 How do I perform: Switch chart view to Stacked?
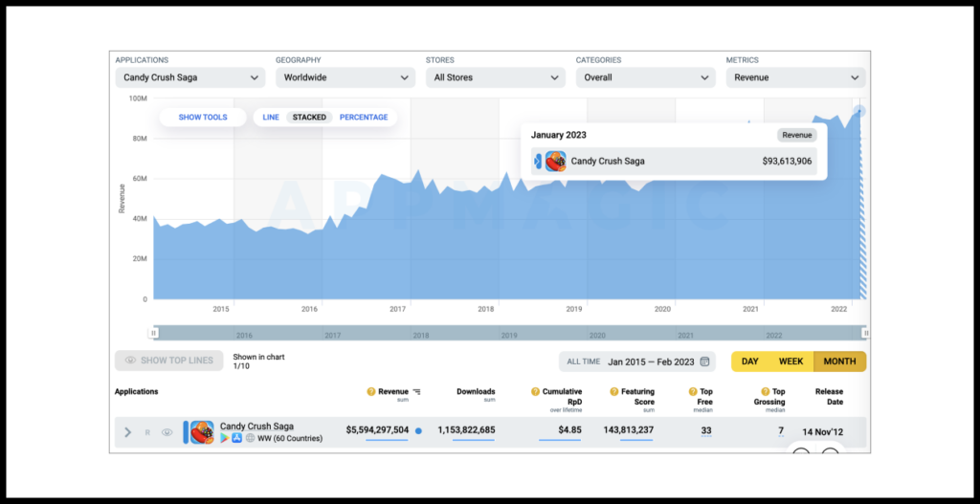[x=309, y=118]
